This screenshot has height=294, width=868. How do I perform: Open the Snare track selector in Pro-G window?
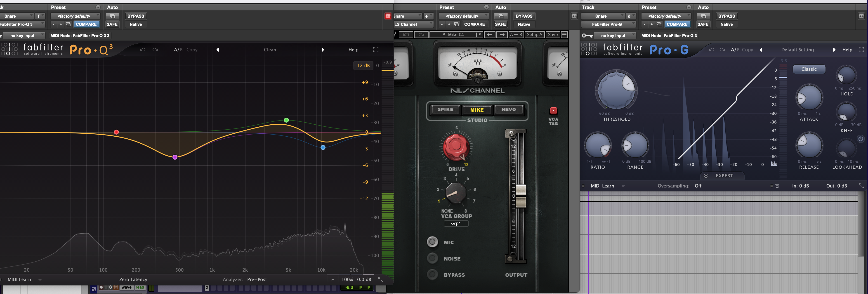[x=603, y=16]
